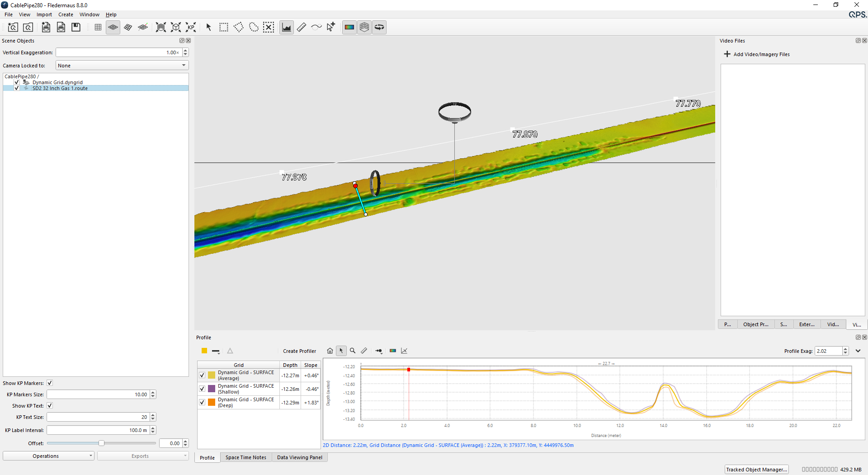Click the clear selection X icon
The width and height of the screenshot is (868, 475).
(x=269, y=27)
